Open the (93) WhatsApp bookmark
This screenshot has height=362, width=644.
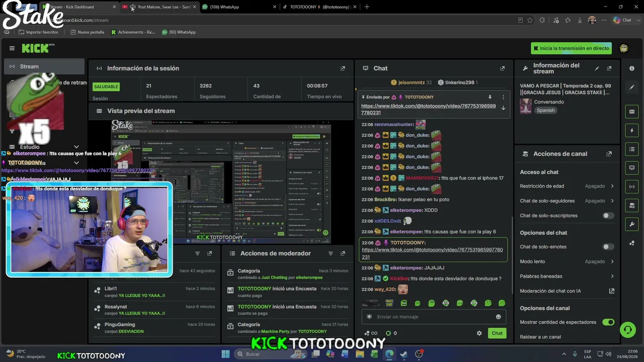[x=179, y=32]
